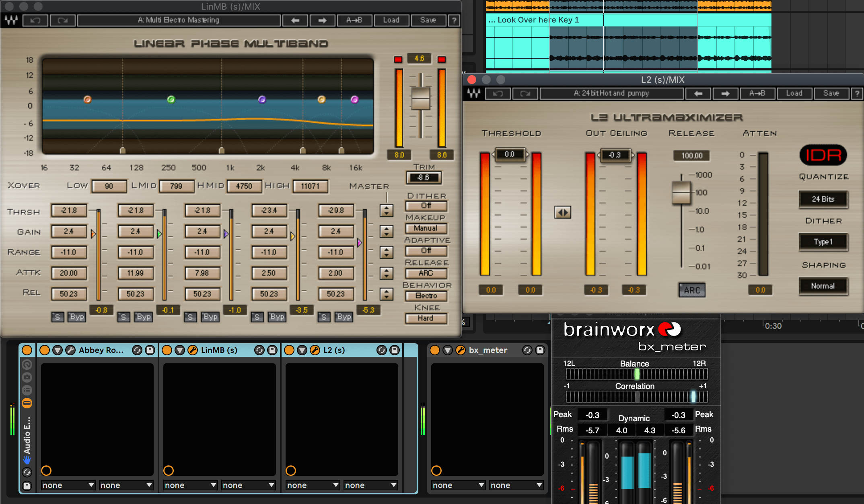Toggle L2 (s) device activator on/off
This screenshot has width=864, height=504.
pyautogui.click(x=289, y=350)
